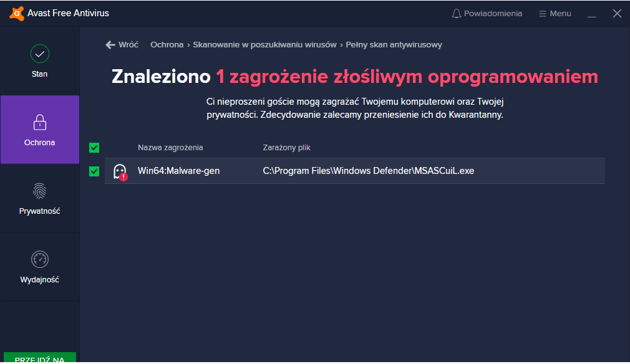Open the Wydajność gauge section
The width and height of the screenshot is (630, 364).
pyautogui.click(x=40, y=267)
